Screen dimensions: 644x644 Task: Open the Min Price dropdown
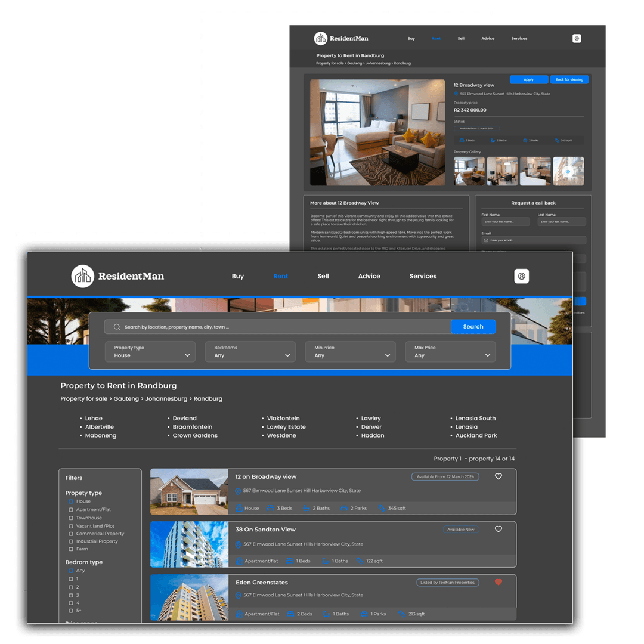351,352
